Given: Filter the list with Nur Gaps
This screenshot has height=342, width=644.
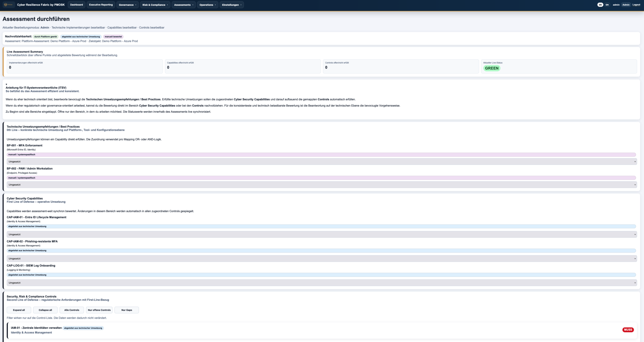Looking at the screenshot, I should (127, 310).
